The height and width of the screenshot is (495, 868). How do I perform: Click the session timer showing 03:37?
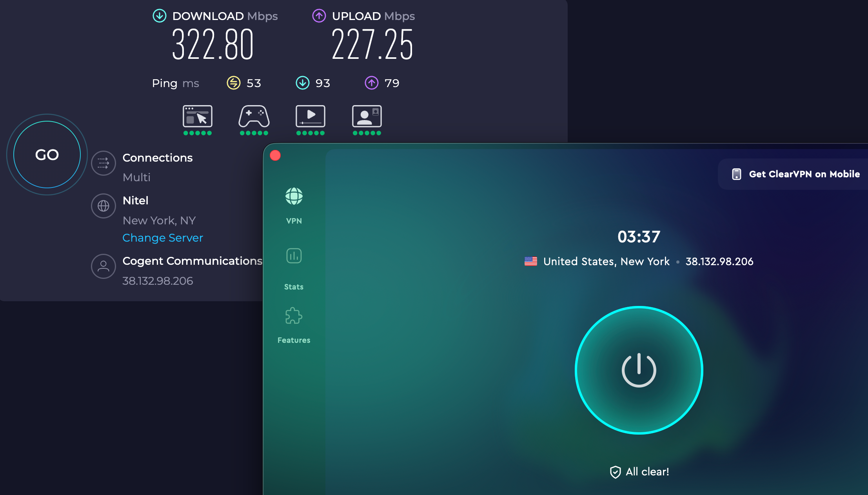(638, 236)
